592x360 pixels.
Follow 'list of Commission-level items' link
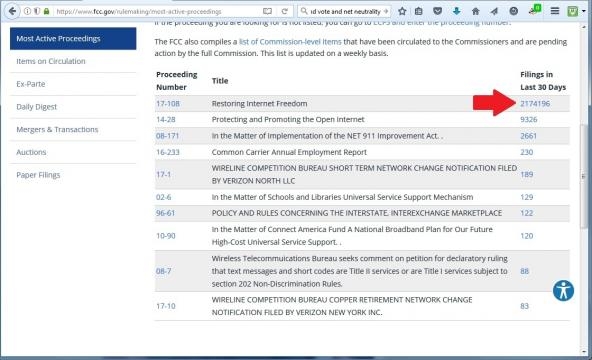pos(290,42)
